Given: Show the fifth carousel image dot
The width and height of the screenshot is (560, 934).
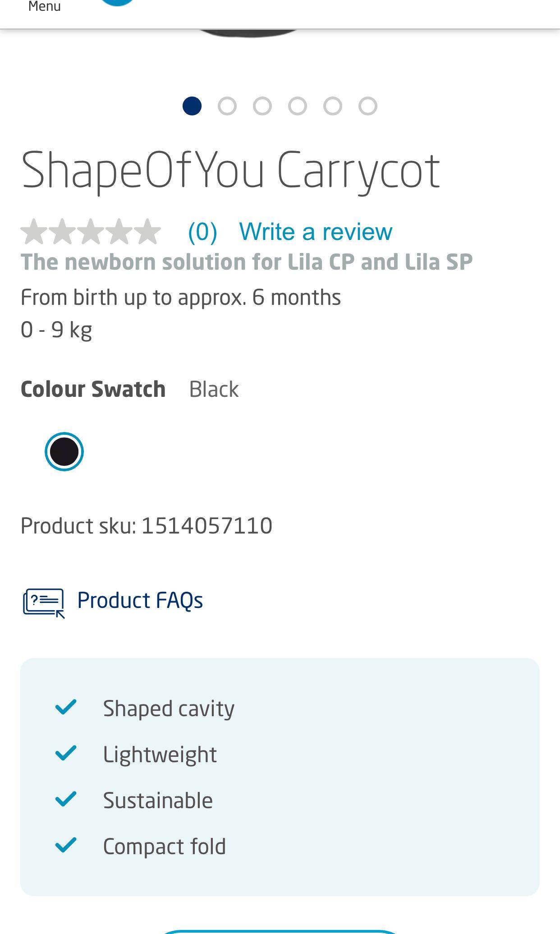Looking at the screenshot, I should coord(333,106).
